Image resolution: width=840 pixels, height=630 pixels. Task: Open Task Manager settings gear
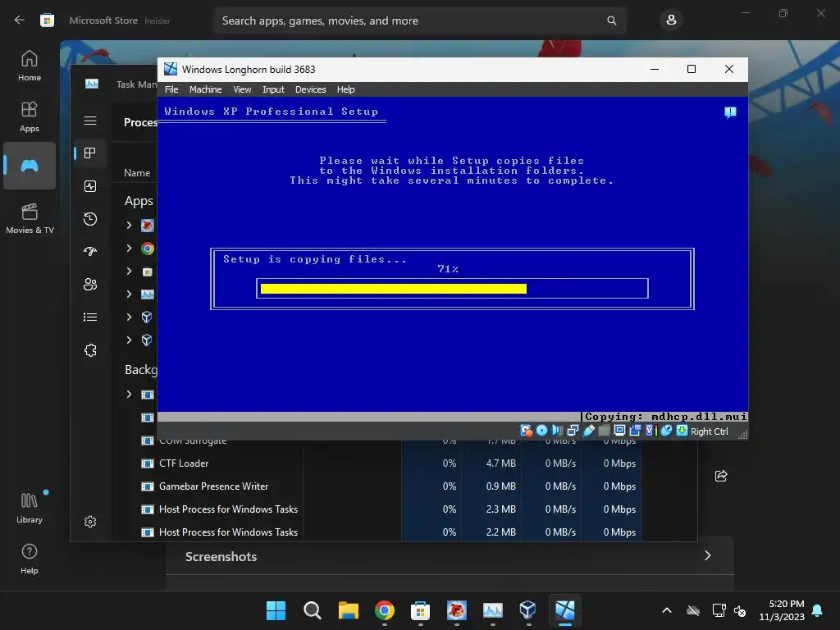pos(90,522)
